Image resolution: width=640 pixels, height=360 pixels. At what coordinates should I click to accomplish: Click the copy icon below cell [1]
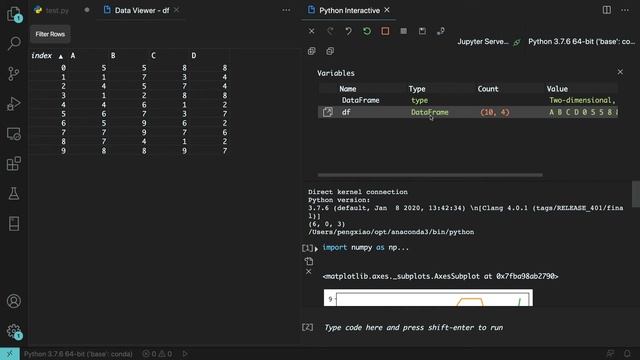[x=309, y=261]
